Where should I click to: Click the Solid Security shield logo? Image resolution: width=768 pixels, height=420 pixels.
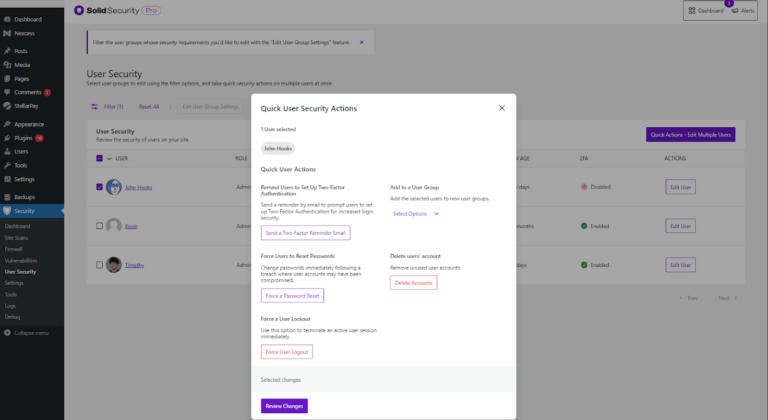coord(81,10)
